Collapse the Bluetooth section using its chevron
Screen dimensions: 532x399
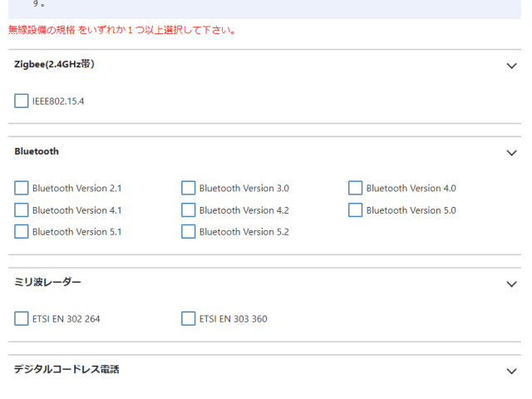[x=511, y=153]
